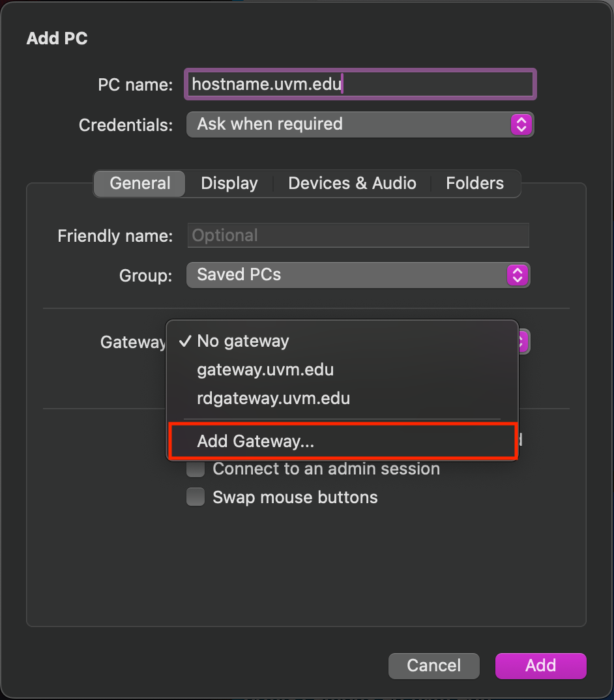Click the Group up-down chevron icon

pyautogui.click(x=516, y=275)
